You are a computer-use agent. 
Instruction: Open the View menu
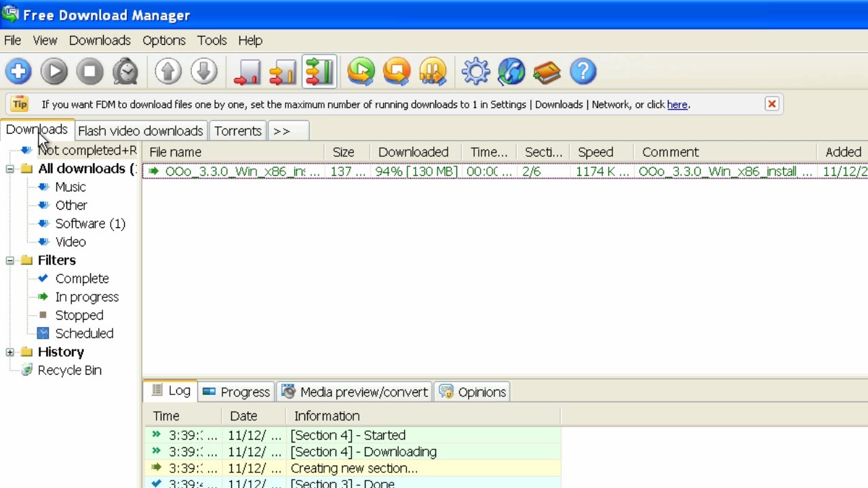[45, 40]
